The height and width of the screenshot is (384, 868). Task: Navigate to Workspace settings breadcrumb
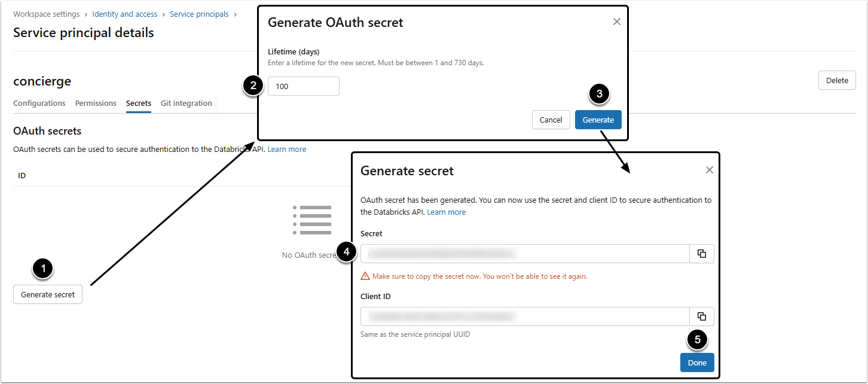46,14
